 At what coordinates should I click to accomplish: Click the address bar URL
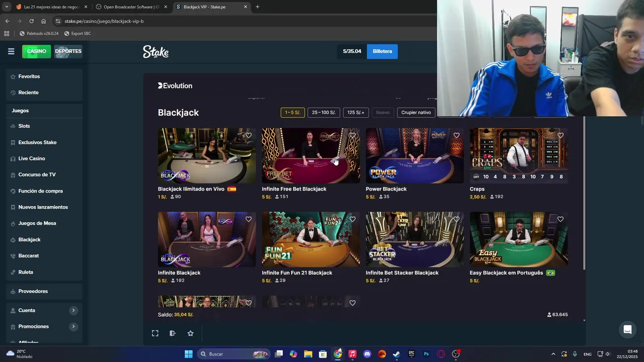tap(104, 21)
